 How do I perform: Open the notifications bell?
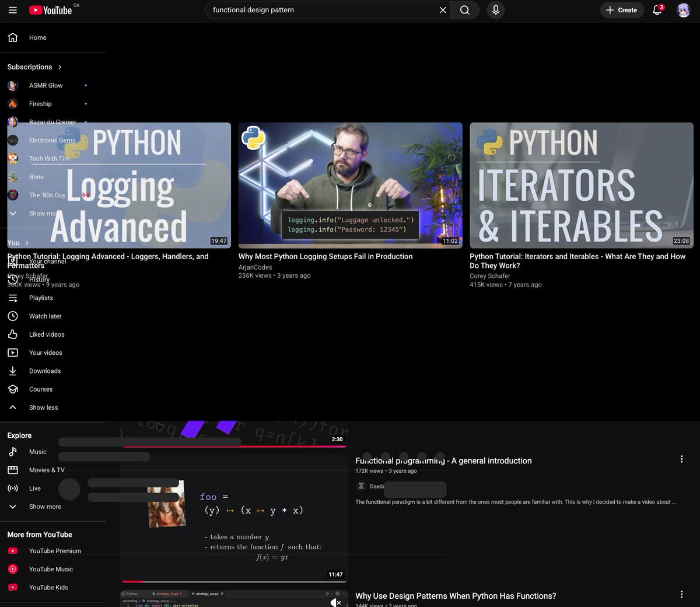657,10
